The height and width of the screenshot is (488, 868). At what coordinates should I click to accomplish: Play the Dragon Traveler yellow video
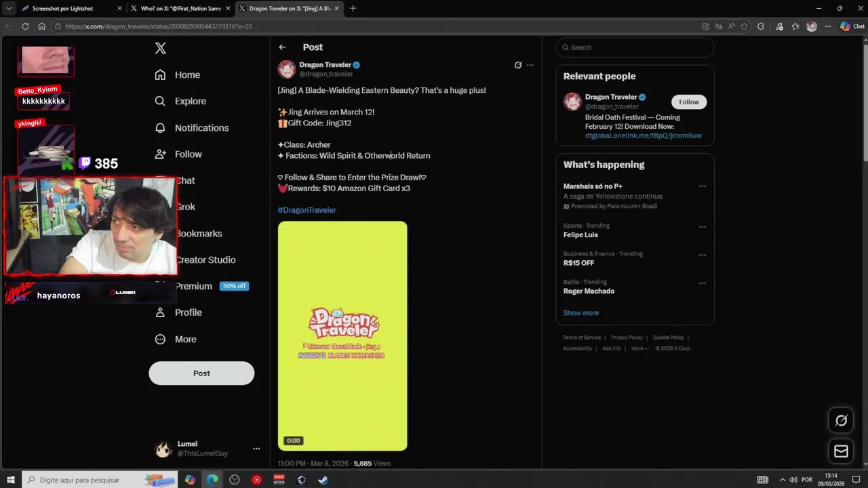pos(342,335)
